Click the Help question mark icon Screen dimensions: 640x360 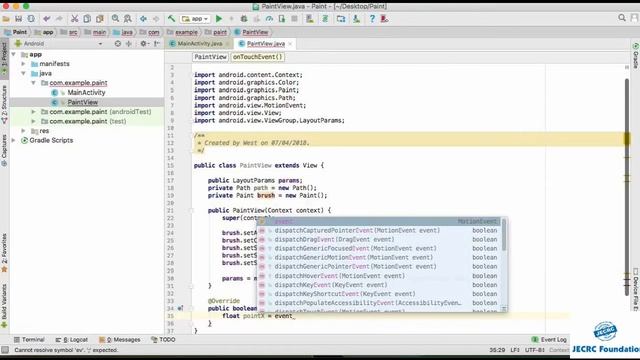click(x=372, y=19)
